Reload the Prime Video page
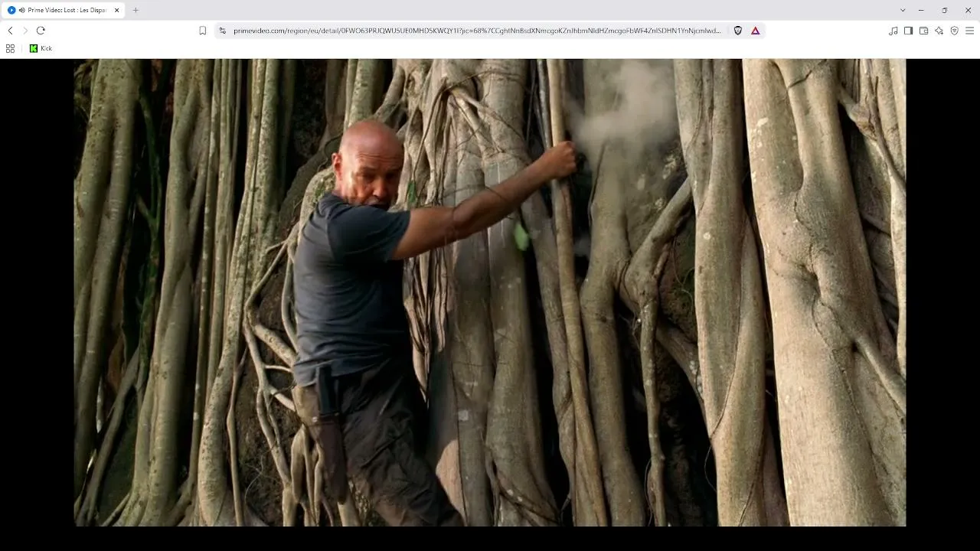Viewport: 980px width, 551px height. 41,31
